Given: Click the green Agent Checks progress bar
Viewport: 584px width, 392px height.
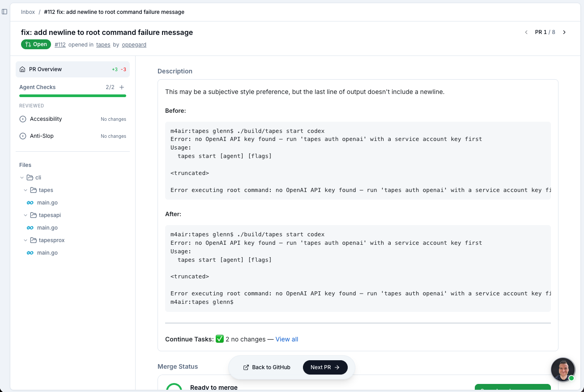Looking at the screenshot, I should pos(72,95).
